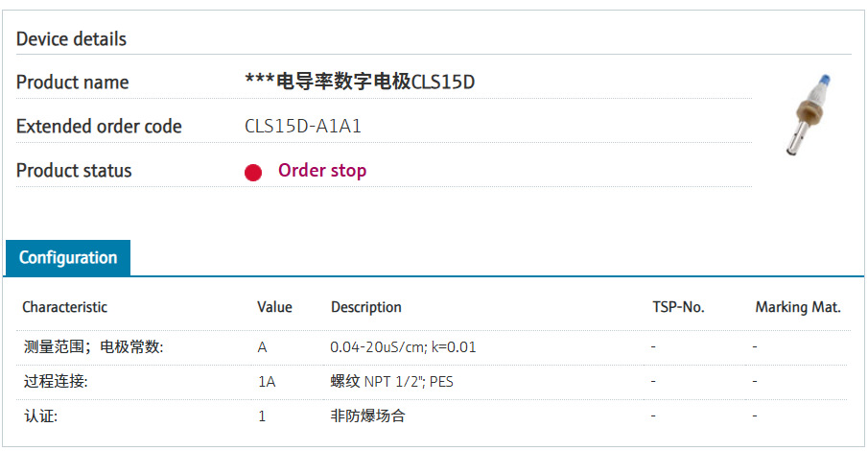Select the 认证 characteristic row

45,416
